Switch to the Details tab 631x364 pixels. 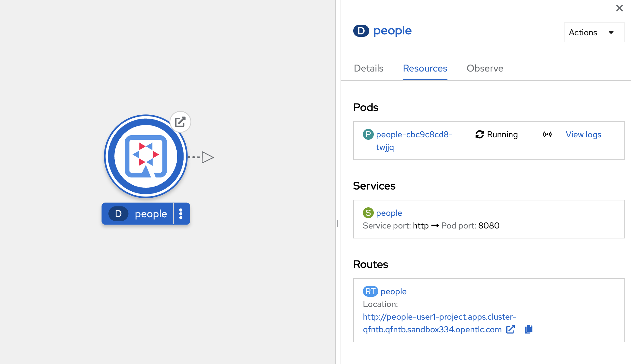tap(369, 69)
